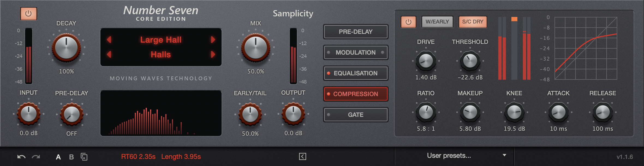Click the MAKEUP value 5.80 dB
Screen dimensions: 644x166
(x=470, y=129)
